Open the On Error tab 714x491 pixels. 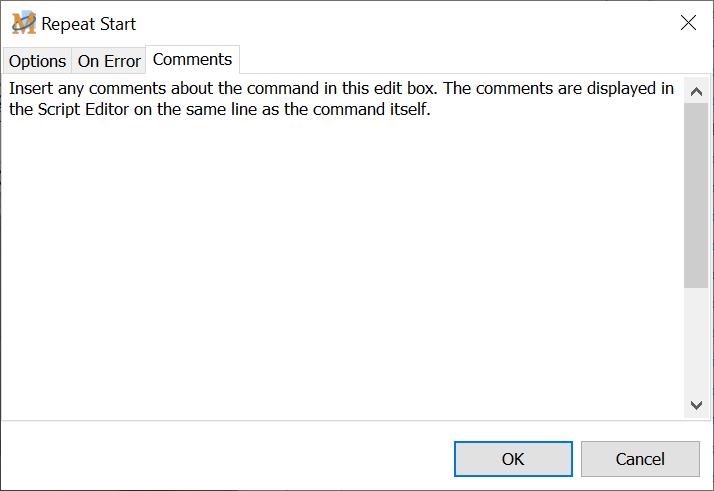pyautogui.click(x=109, y=61)
